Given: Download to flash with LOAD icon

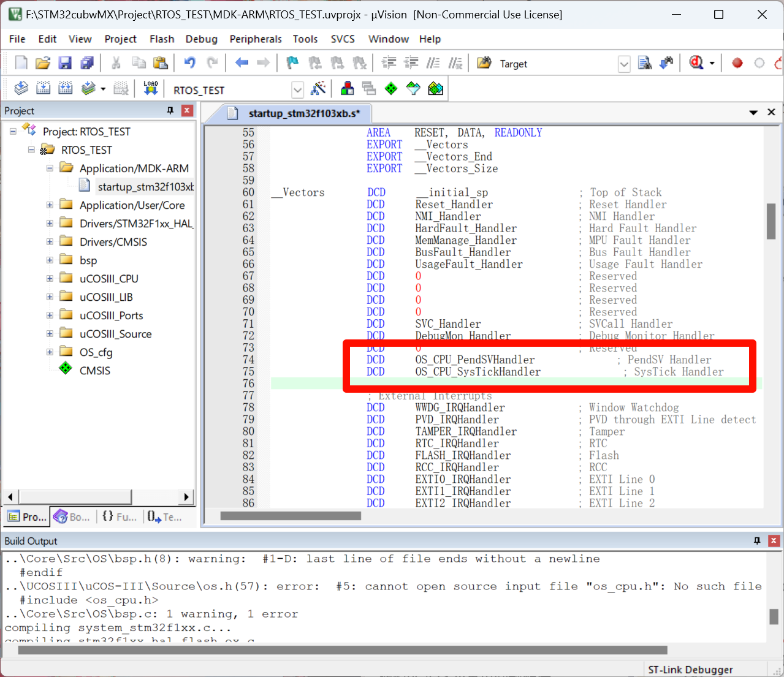Looking at the screenshot, I should pos(151,89).
